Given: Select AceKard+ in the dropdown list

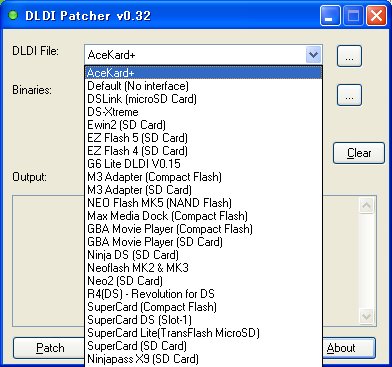Looking at the screenshot, I should coord(203,73).
